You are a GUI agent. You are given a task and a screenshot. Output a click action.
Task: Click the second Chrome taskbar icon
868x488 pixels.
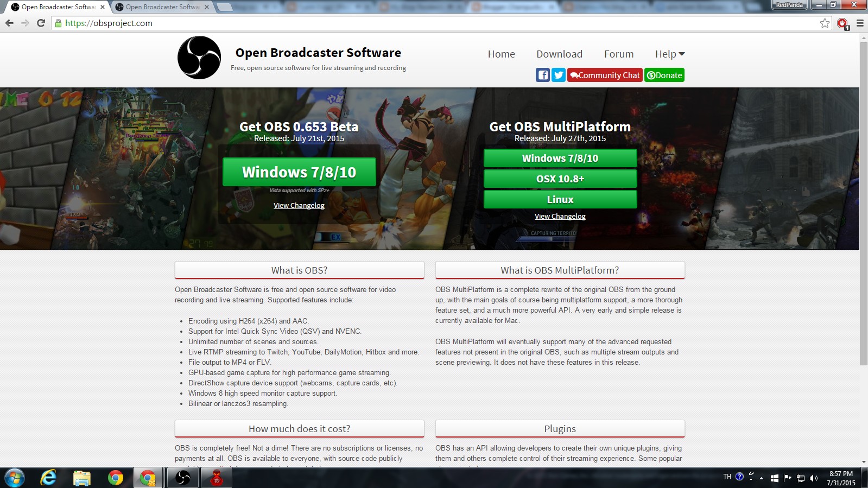148,478
